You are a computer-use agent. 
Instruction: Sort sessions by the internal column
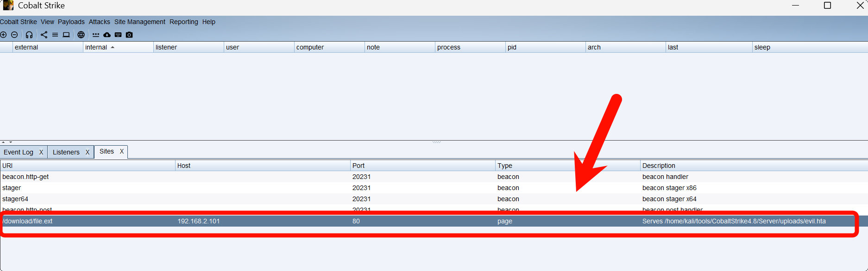(x=96, y=47)
